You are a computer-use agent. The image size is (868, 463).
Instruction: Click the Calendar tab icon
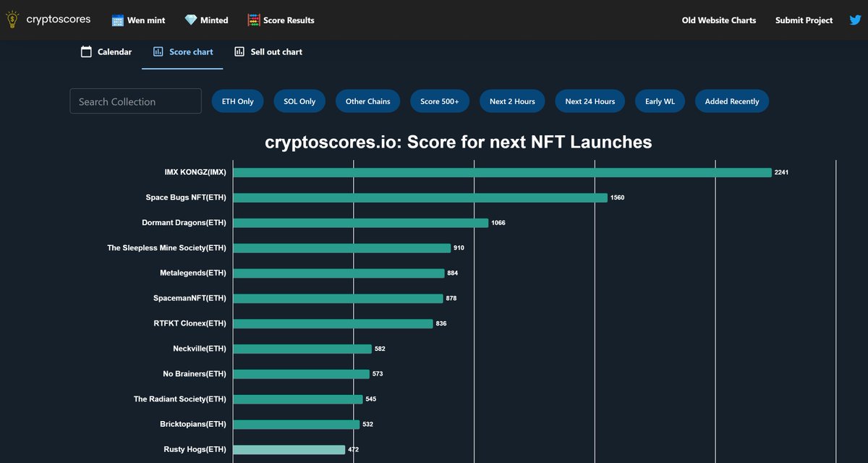click(86, 51)
